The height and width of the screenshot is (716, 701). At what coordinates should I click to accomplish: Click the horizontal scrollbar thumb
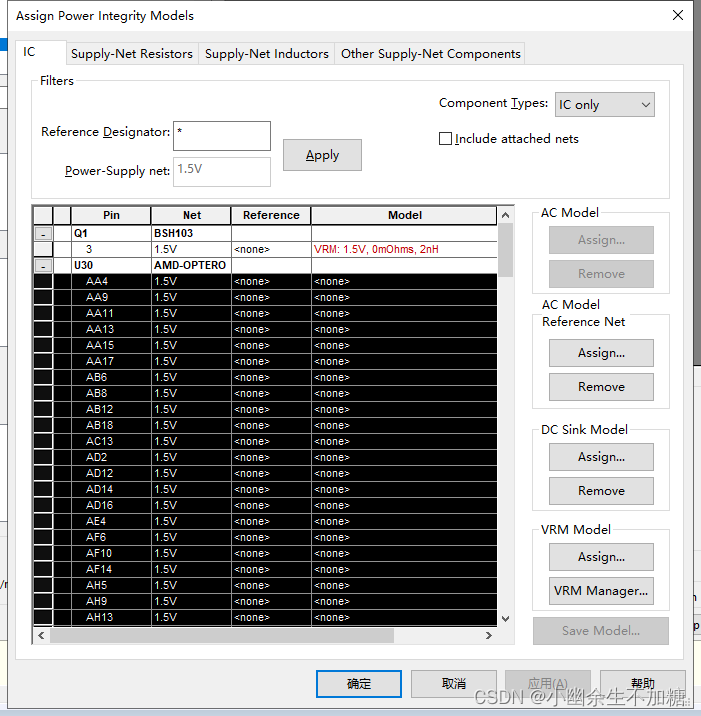point(222,635)
